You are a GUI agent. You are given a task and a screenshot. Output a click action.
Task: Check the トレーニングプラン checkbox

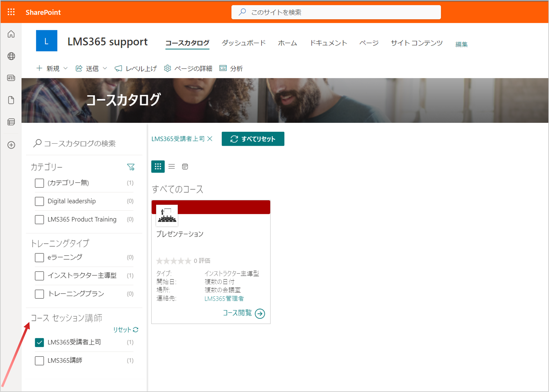click(39, 294)
